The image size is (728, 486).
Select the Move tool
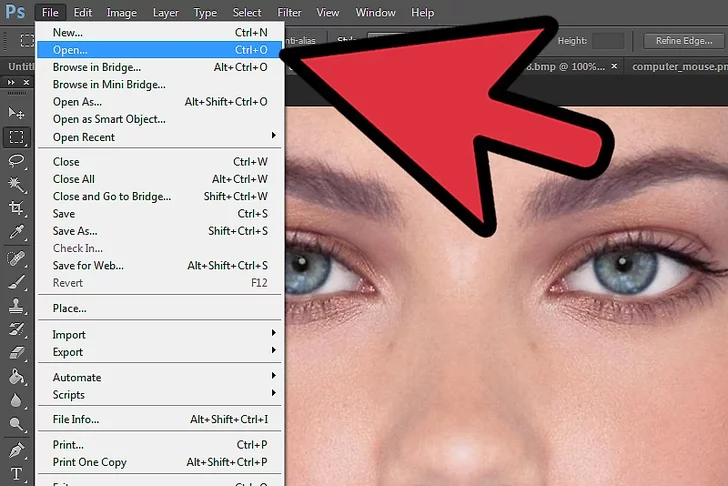[x=16, y=113]
